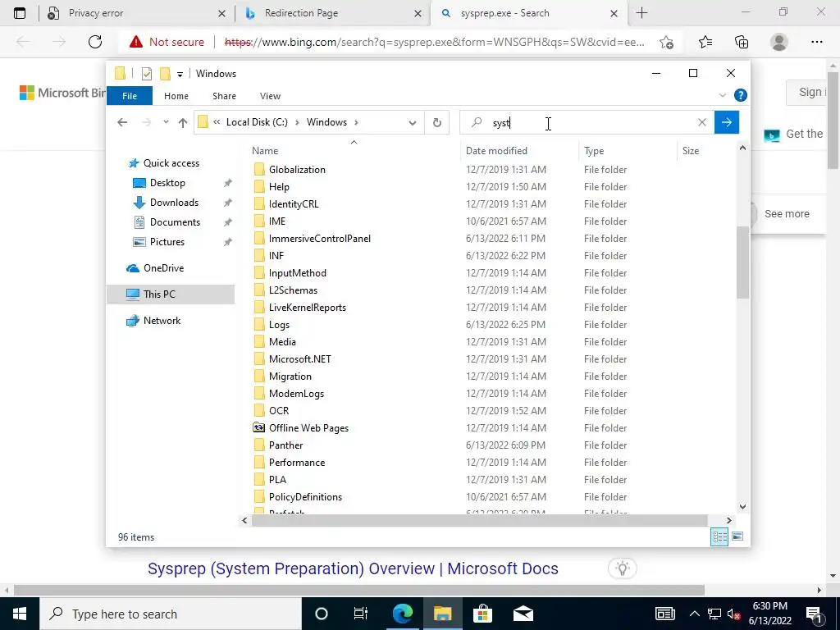This screenshot has height=630, width=840.
Task: Open the Windows Start menu
Action: [20, 614]
